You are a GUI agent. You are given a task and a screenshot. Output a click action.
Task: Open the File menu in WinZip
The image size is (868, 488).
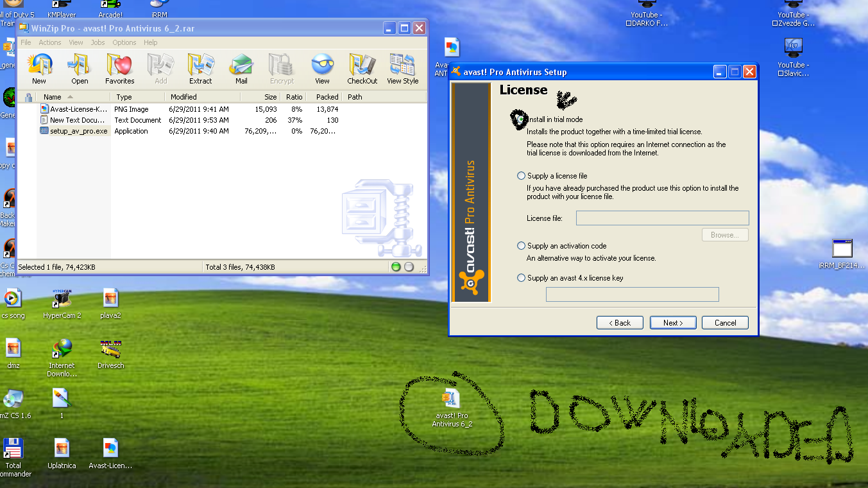[26, 42]
